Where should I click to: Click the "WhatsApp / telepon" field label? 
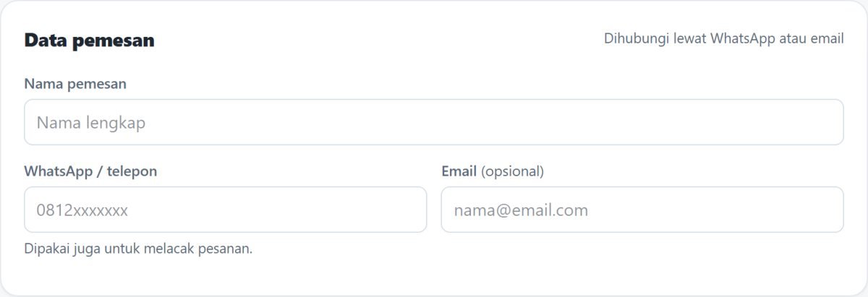coord(90,171)
